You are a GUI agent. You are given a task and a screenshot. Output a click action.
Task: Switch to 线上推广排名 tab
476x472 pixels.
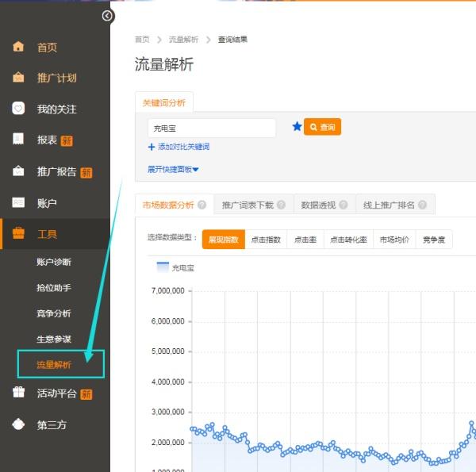[x=389, y=205]
